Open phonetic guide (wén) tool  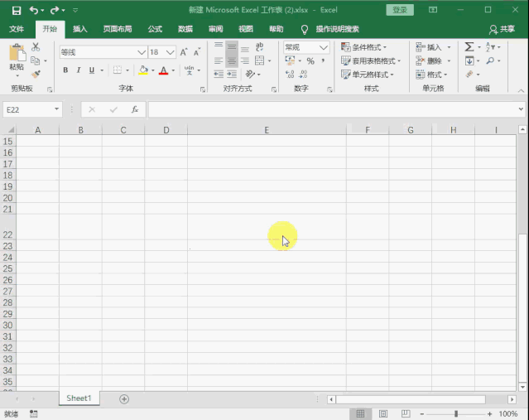(190, 70)
